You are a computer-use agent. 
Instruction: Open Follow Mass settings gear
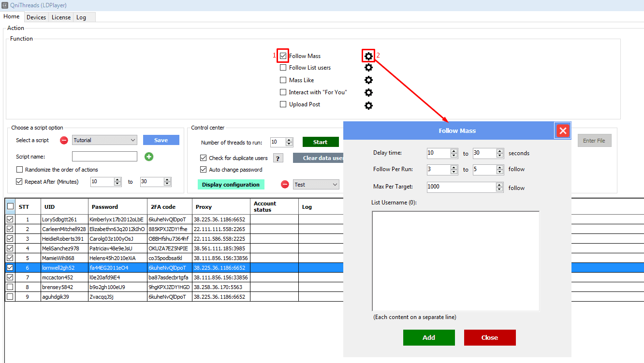coord(368,56)
